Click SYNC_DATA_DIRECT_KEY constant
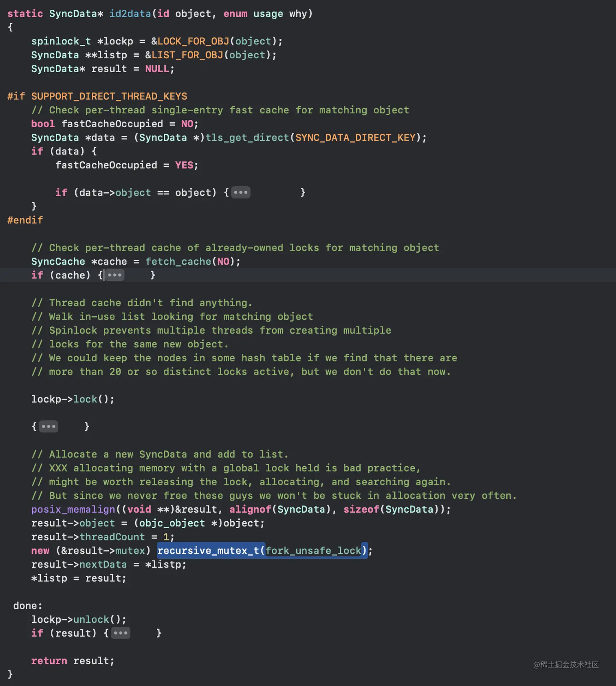Screen dimensions: 616x686 pos(355,138)
